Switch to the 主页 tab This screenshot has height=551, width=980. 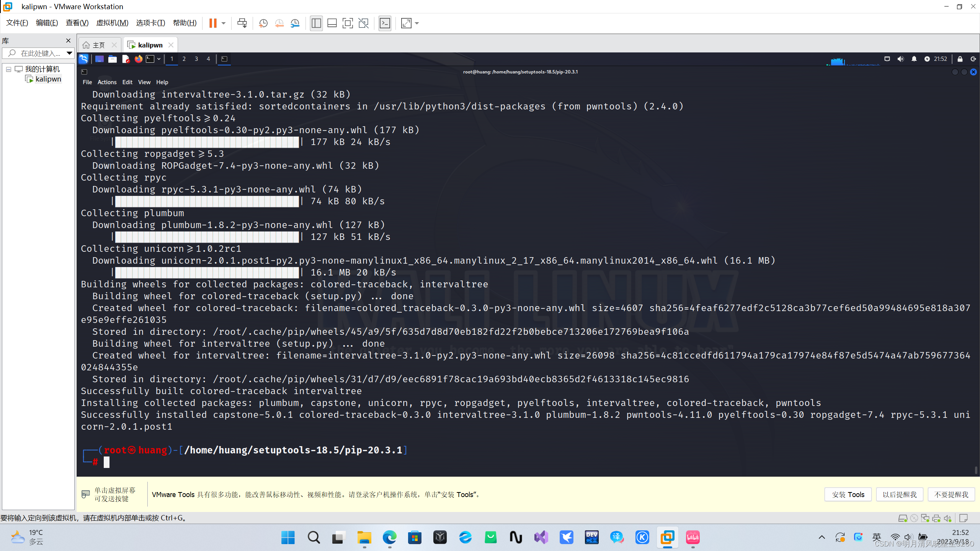click(x=98, y=45)
